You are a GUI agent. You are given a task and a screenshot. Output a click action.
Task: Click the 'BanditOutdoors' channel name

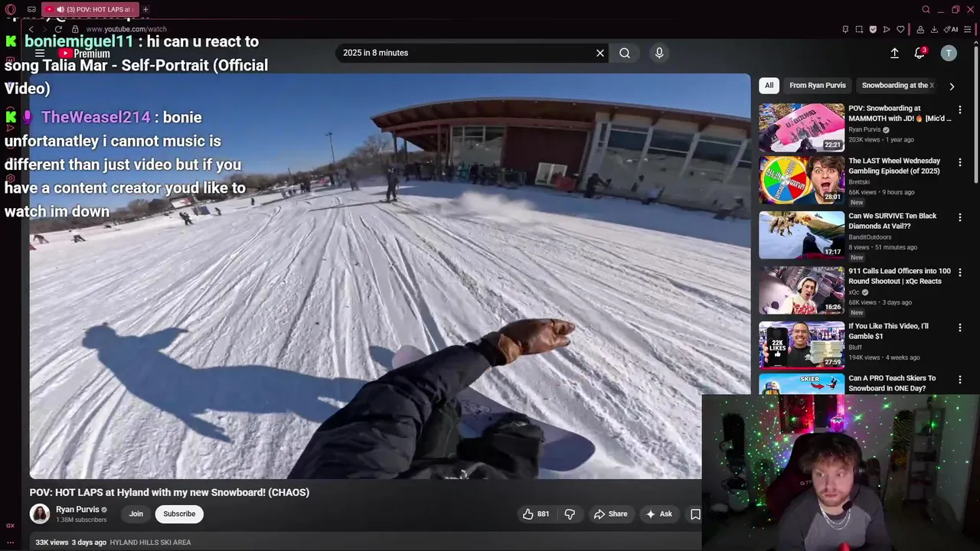870,237
